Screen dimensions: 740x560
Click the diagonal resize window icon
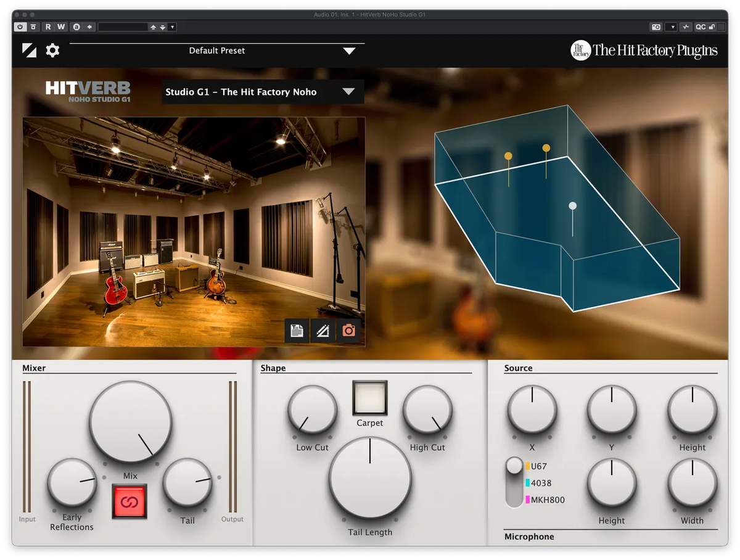click(29, 50)
